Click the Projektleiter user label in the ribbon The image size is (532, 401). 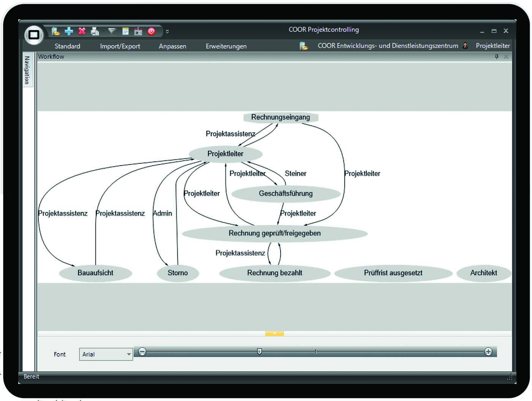(x=493, y=46)
